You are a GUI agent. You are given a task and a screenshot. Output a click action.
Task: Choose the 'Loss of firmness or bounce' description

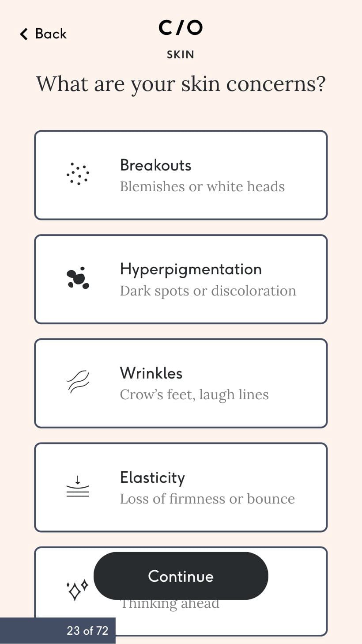207,499
